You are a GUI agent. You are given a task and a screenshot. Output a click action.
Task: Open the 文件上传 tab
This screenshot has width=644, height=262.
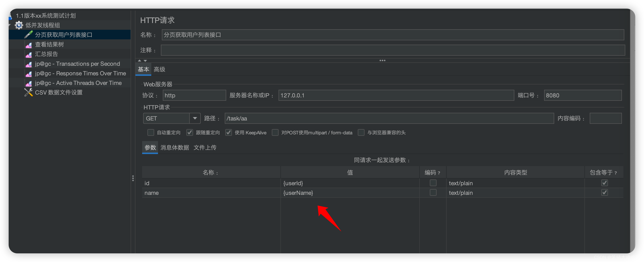pyautogui.click(x=205, y=147)
